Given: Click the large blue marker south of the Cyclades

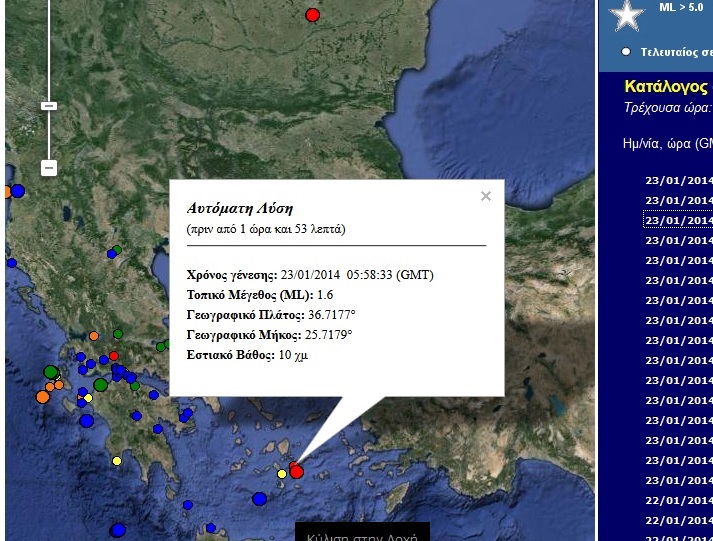Looking at the screenshot, I should (260, 498).
